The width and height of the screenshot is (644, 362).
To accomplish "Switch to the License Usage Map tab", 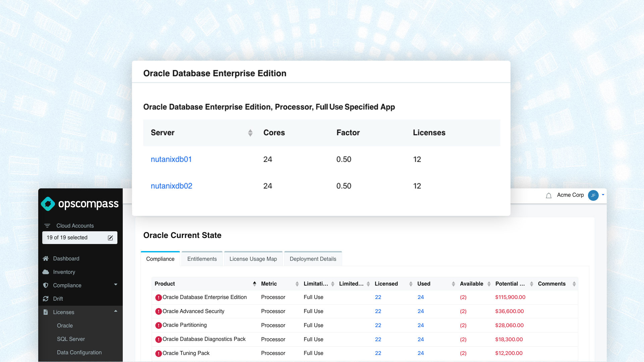I will click(x=253, y=259).
